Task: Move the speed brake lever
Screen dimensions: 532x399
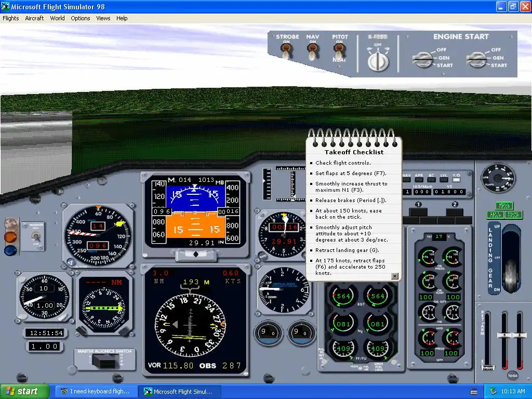Action: 487,367
